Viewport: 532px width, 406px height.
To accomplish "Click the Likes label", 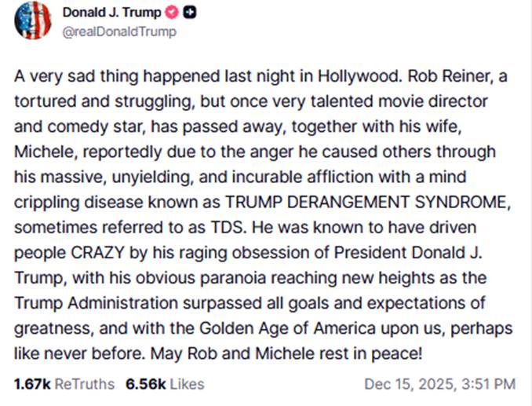I will tap(187, 384).
